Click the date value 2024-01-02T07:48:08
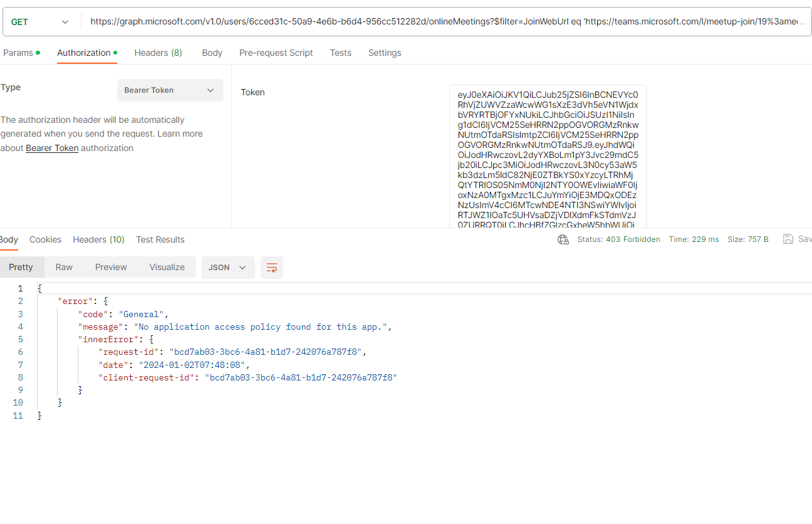This screenshot has height=524, width=812. pos(193,365)
